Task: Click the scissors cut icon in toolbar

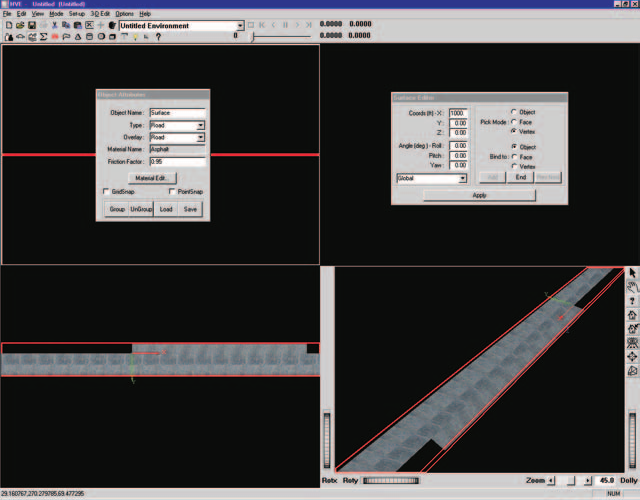Action: [54, 25]
